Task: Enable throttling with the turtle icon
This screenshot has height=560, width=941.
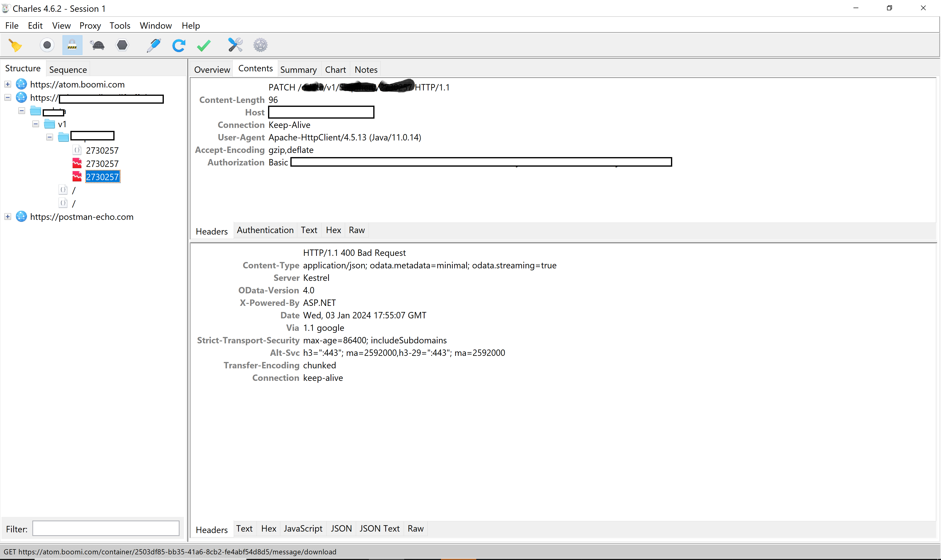Action: 97,45
